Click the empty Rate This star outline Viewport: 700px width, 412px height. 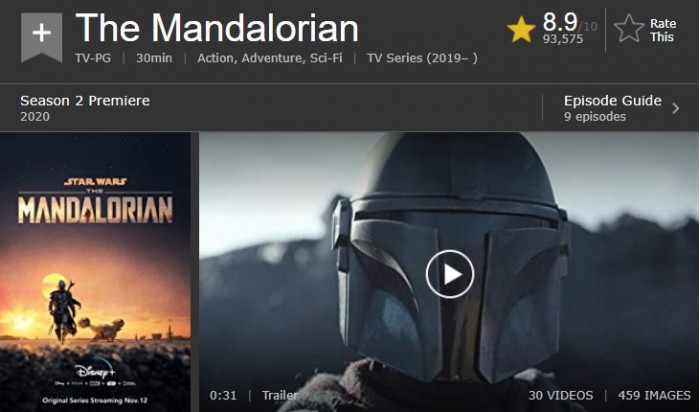pyautogui.click(x=629, y=28)
